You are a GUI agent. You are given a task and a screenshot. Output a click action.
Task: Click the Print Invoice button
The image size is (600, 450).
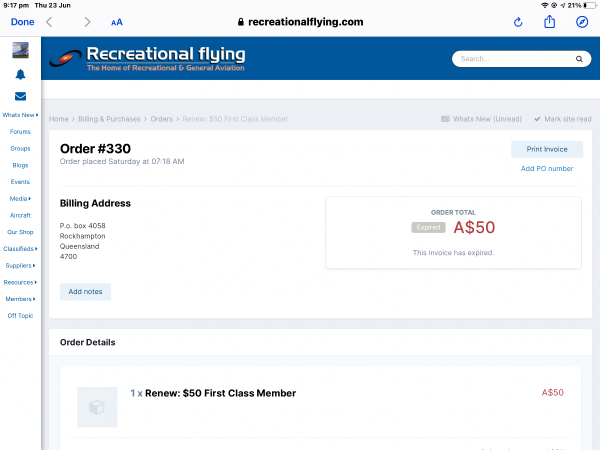pos(547,149)
